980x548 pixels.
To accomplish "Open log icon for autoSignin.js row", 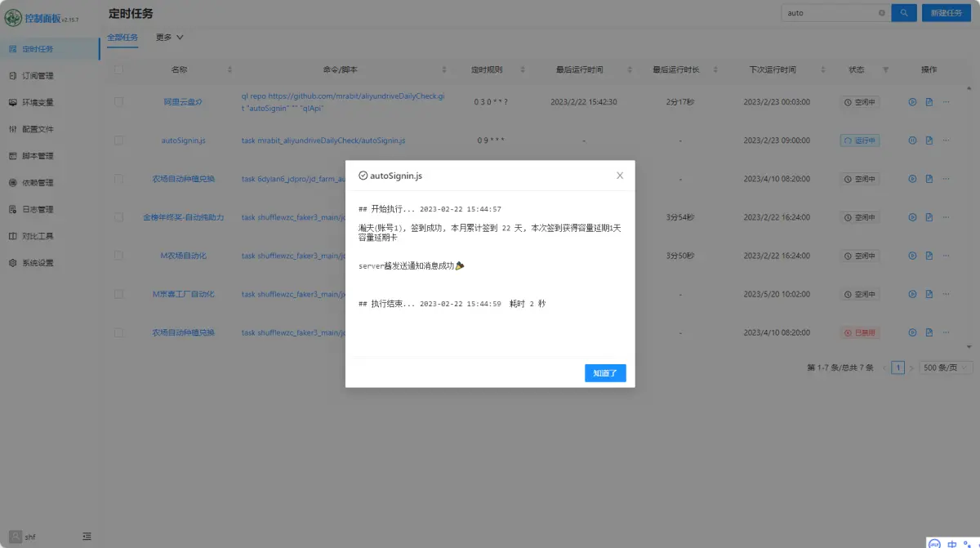I will (x=929, y=140).
